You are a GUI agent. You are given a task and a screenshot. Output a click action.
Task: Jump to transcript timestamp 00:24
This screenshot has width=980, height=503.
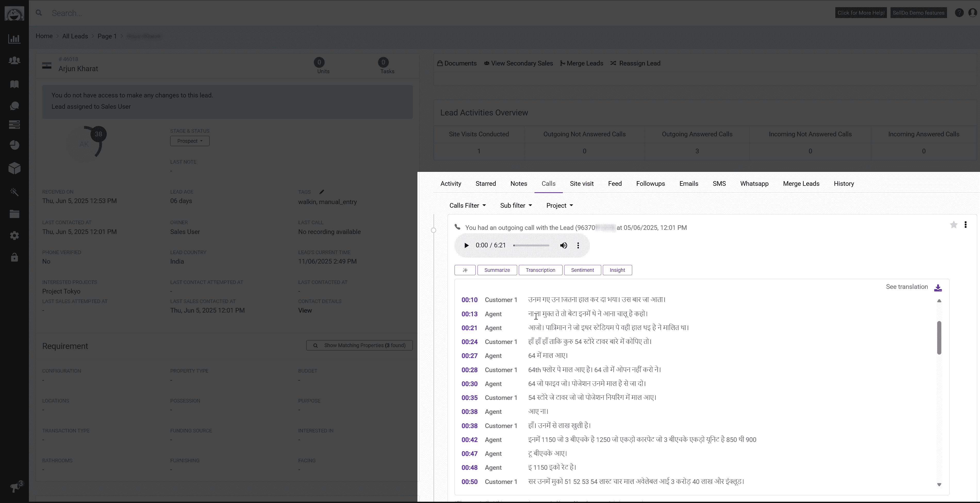coord(470,342)
